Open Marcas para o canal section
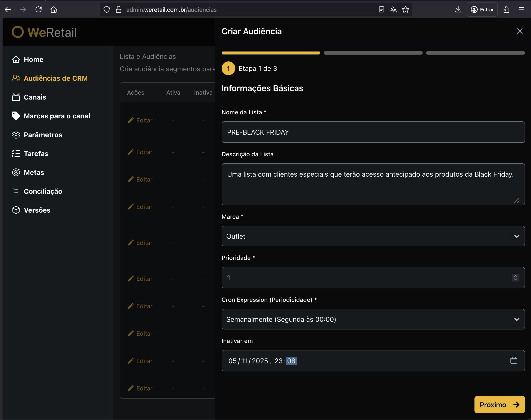 pos(57,116)
